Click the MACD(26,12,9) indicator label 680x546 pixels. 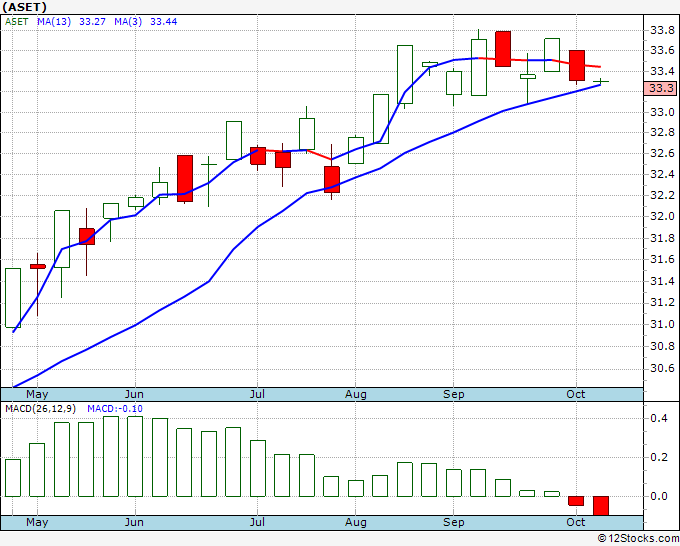click(x=40, y=409)
